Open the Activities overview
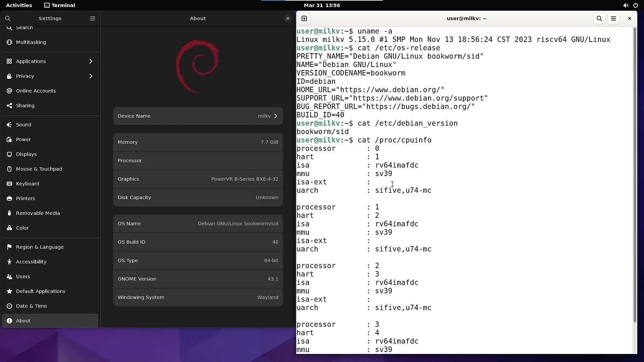This screenshot has width=644, height=362. click(x=19, y=5)
